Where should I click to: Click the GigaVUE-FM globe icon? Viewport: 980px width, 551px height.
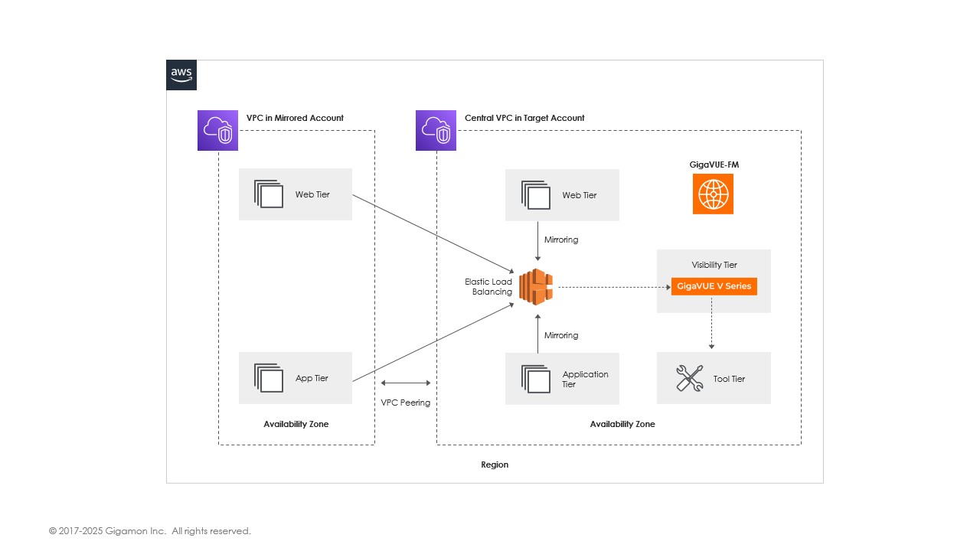pyautogui.click(x=713, y=194)
